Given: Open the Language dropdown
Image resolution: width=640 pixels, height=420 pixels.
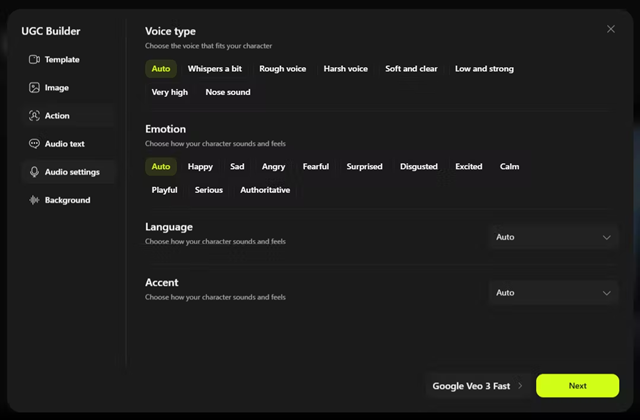Looking at the screenshot, I should coord(553,237).
